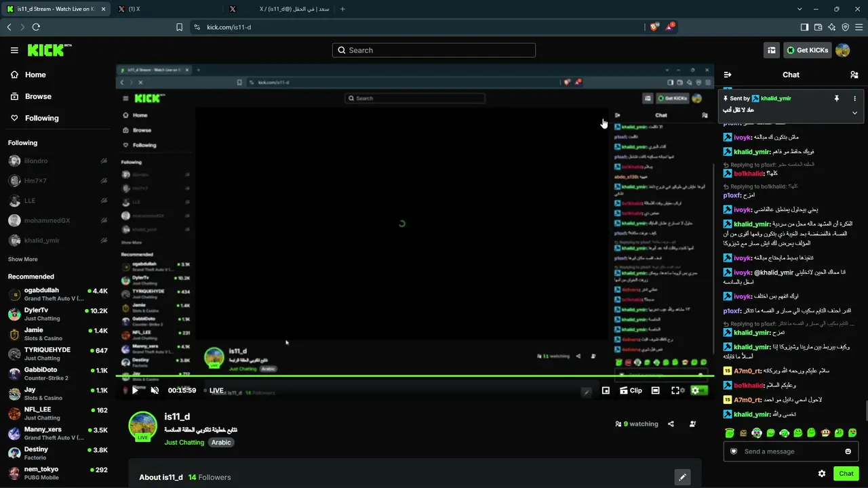Open a new browser tab
Image resolution: width=868 pixels, height=488 pixels.
[342, 9]
